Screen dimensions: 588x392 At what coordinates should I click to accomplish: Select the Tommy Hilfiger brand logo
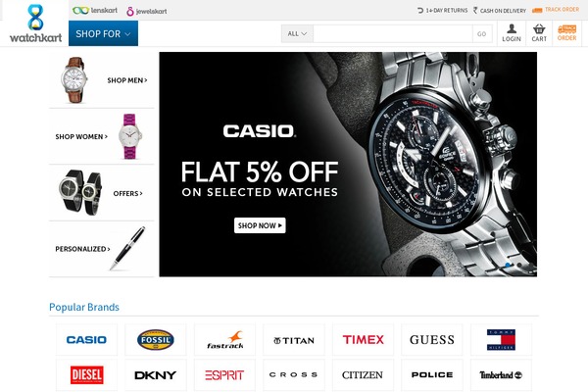tap(501, 339)
